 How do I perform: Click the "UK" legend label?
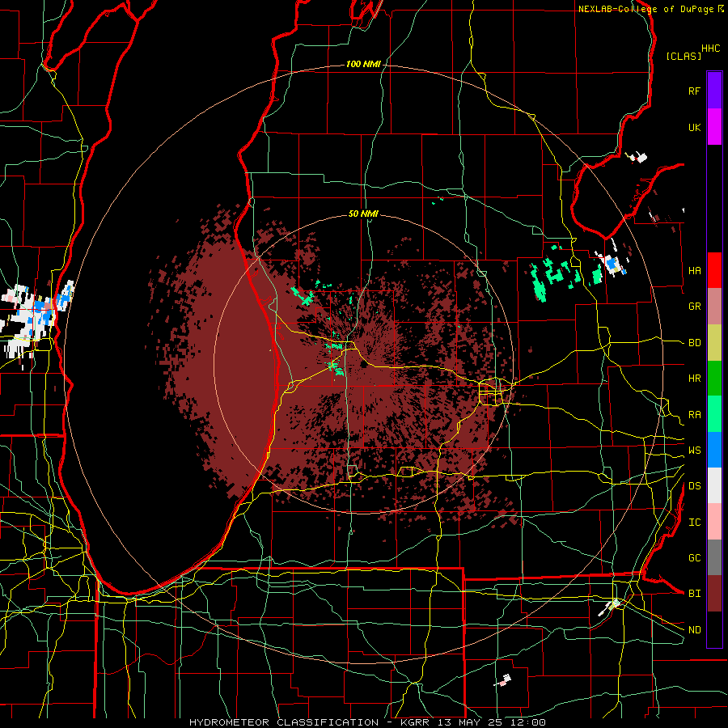point(695,127)
